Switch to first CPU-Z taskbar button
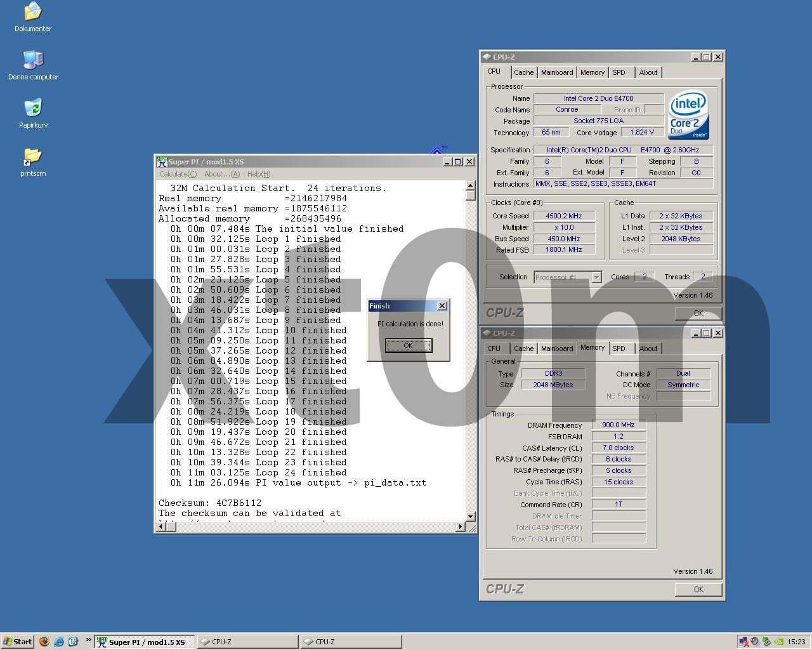 point(247,642)
